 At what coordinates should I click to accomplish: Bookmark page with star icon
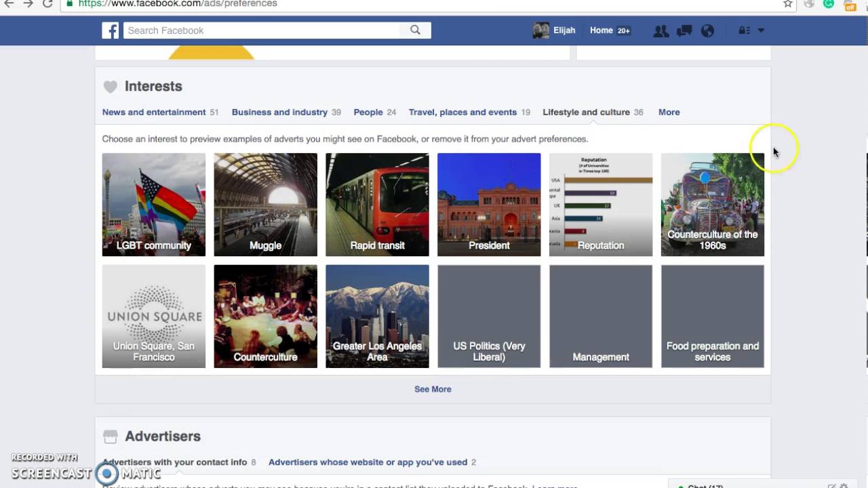[x=787, y=3]
